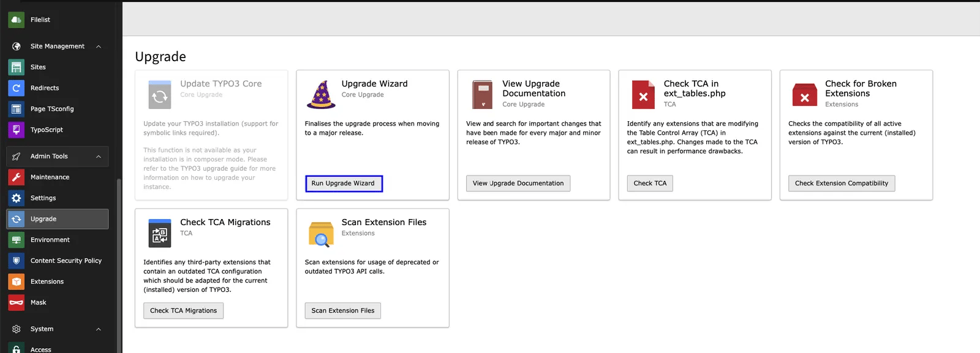Image resolution: width=980 pixels, height=353 pixels.
Task: Open the TypoScript module icon
Action: coord(17,130)
